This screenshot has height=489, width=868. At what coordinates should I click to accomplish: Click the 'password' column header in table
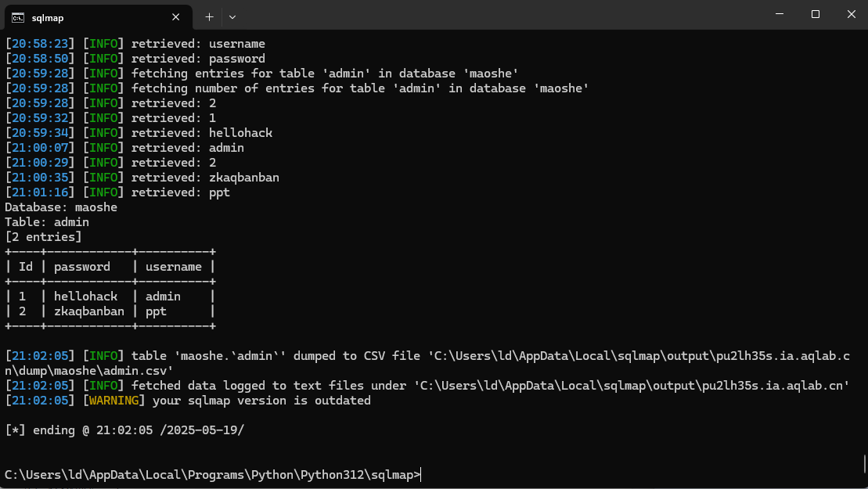point(82,267)
